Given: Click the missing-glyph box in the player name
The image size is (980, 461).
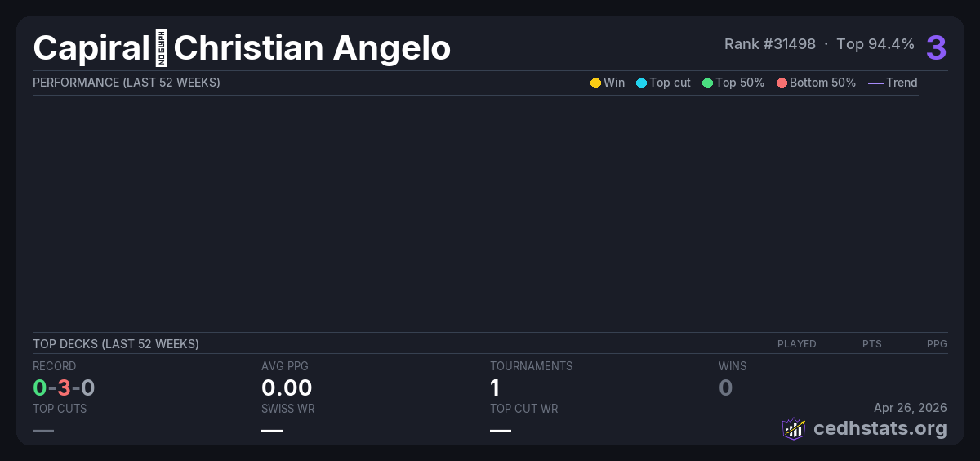Looking at the screenshot, I should (161, 48).
